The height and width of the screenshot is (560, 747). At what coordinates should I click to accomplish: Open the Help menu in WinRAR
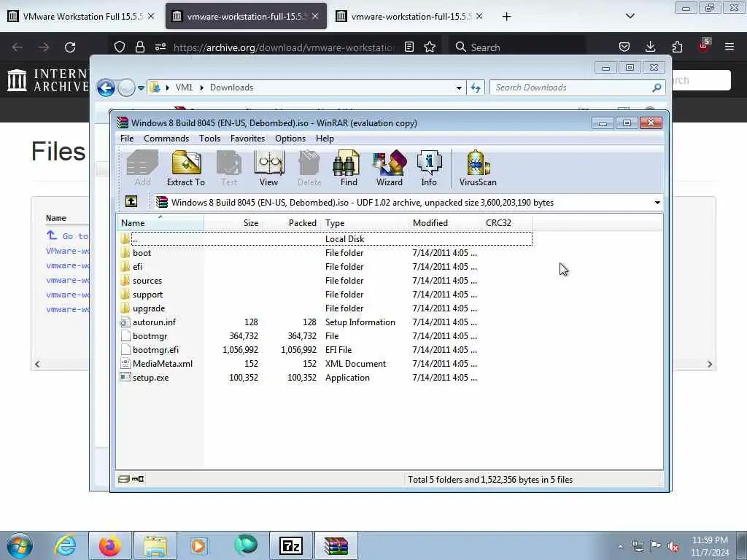325,139
